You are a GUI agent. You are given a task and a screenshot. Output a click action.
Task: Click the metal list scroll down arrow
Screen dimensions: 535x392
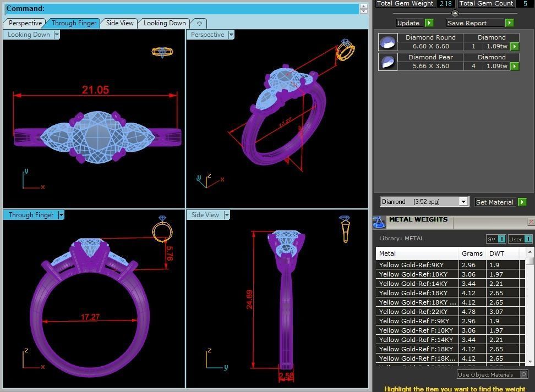pos(530,361)
